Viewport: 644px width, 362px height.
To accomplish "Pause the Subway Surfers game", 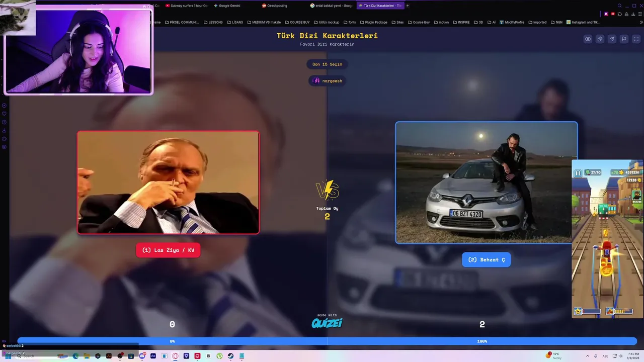I will [578, 173].
